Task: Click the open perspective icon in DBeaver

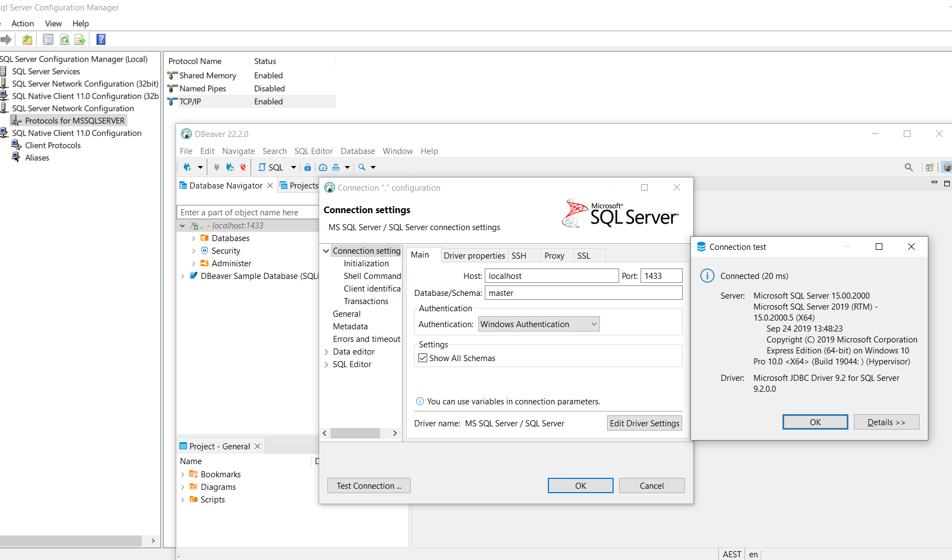Action: coord(930,167)
